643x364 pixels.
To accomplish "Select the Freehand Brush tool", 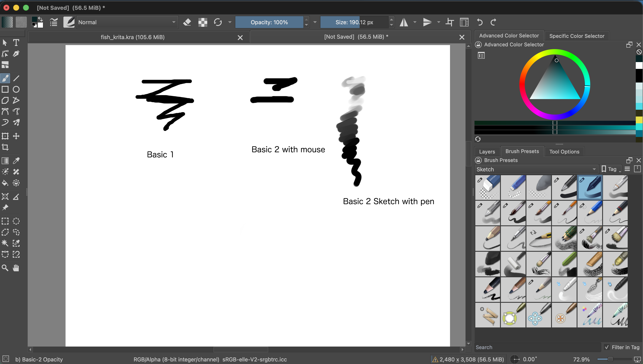I will (5, 78).
